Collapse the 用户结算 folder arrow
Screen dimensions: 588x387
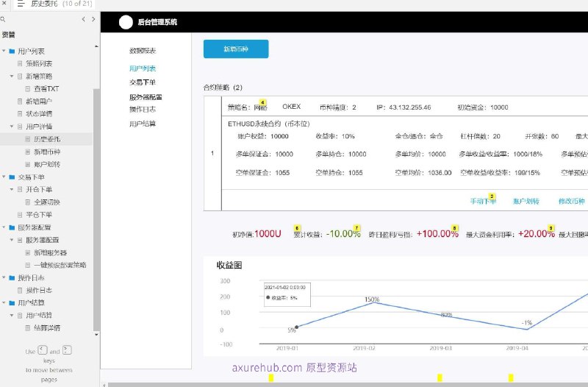[4, 302]
